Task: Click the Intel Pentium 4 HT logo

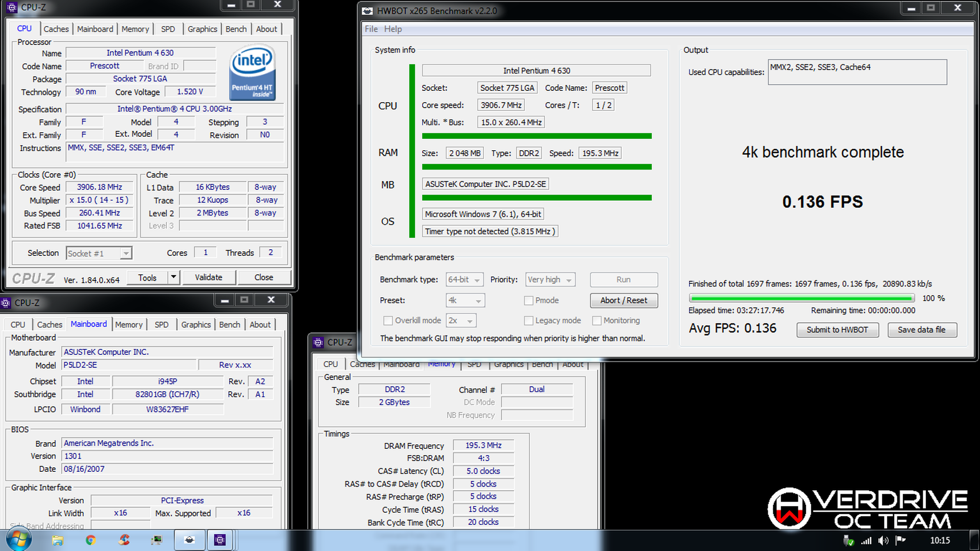Action: point(253,73)
